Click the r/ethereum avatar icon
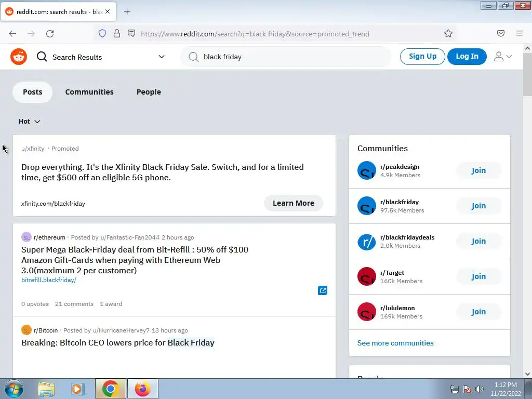Screen dimensions: 532x399 pyautogui.click(x=26, y=237)
